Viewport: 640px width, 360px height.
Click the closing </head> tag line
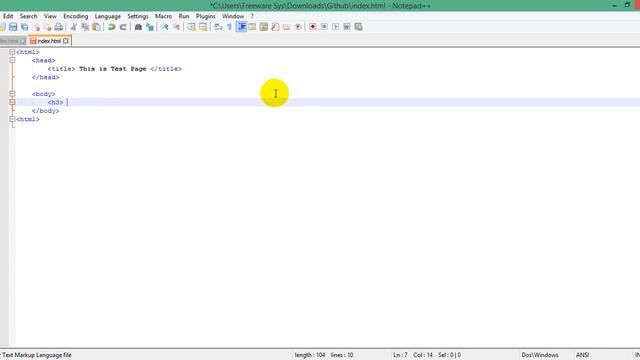click(x=46, y=77)
